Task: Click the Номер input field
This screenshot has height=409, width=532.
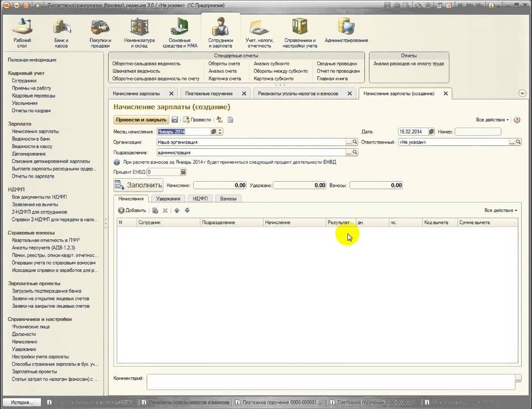Action: (477, 132)
